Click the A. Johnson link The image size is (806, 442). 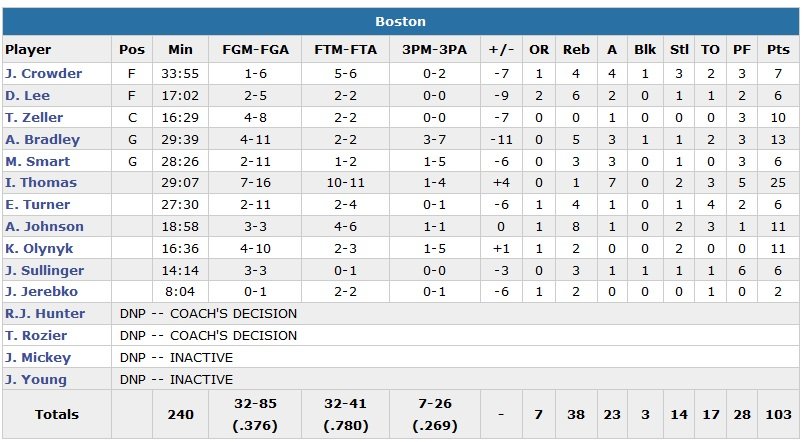point(44,227)
